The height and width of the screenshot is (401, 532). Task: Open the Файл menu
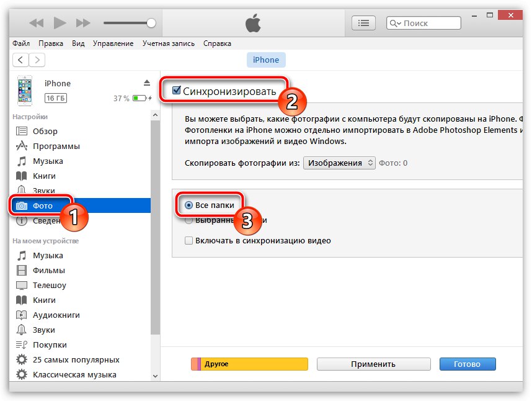pyautogui.click(x=21, y=43)
